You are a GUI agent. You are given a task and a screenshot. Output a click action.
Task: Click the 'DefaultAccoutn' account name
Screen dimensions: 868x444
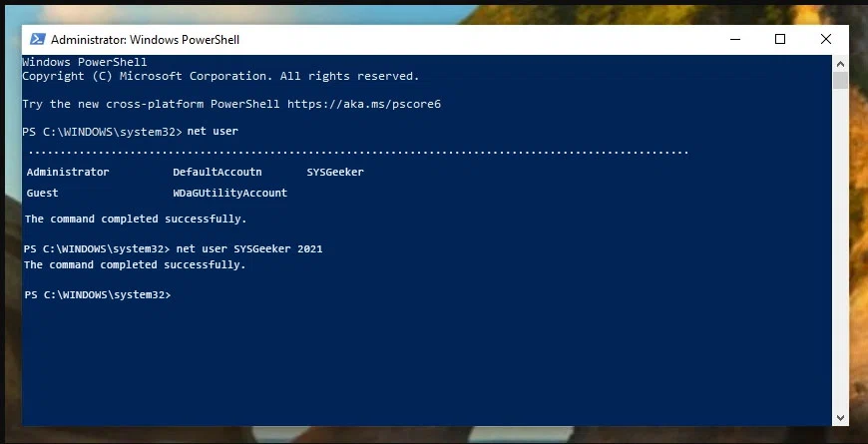[x=217, y=173]
